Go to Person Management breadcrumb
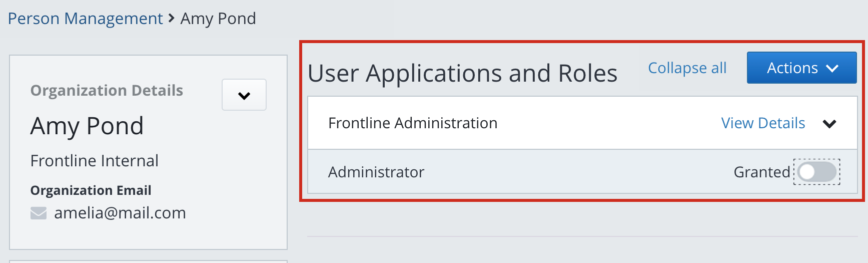The image size is (868, 263). point(85,19)
